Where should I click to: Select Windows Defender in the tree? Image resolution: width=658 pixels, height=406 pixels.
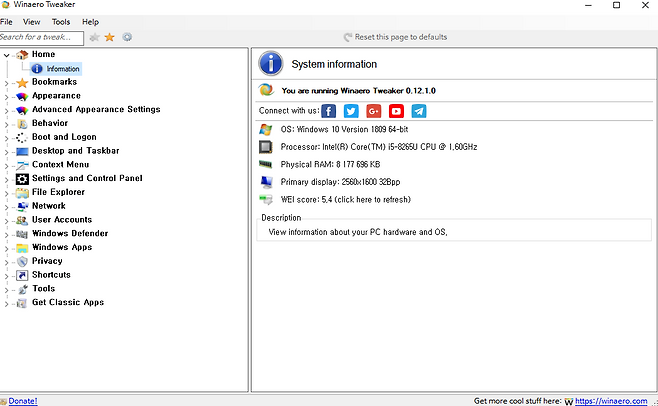point(70,234)
